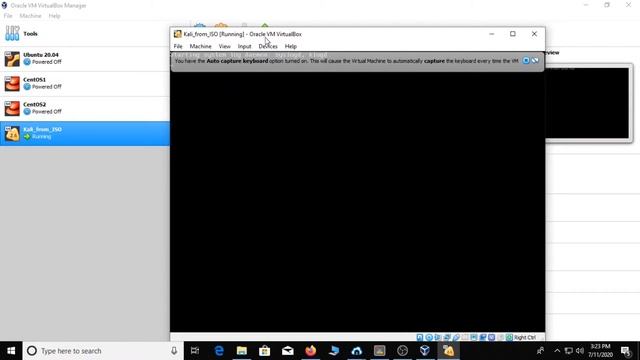Click the keyboard capture indicator icon
640x360 pixels.
[x=509, y=337]
